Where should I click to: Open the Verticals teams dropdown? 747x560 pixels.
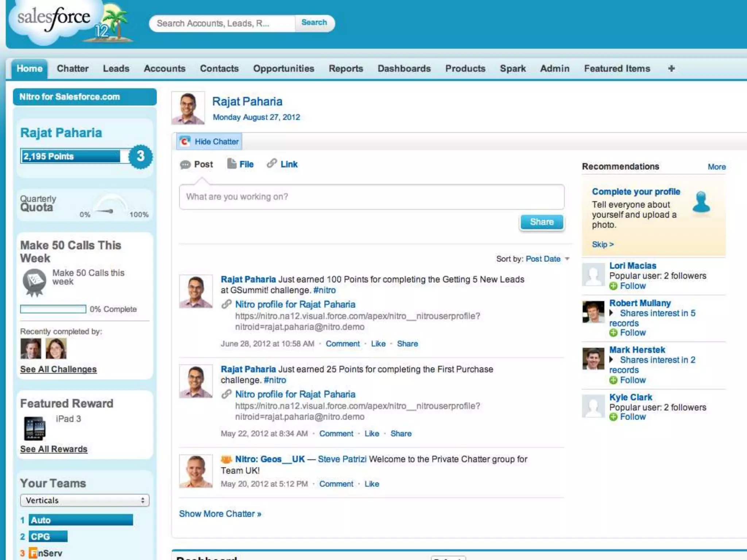85,500
